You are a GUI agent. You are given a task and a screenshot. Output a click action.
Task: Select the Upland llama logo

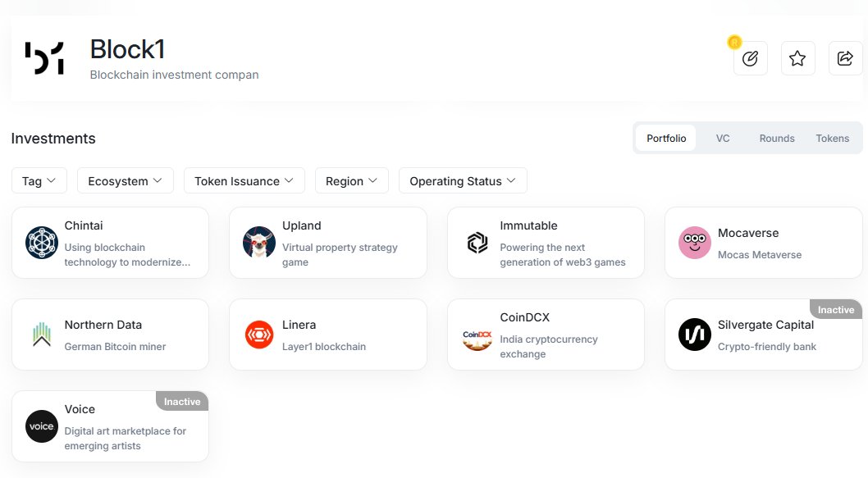coord(259,243)
